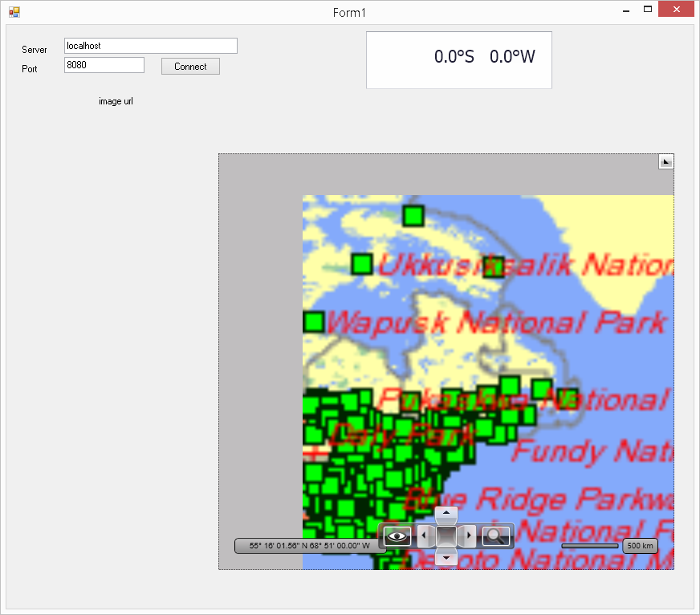This screenshot has width=700, height=615.
Task: Focus the Port field containing 8080
Action: pyautogui.click(x=104, y=65)
